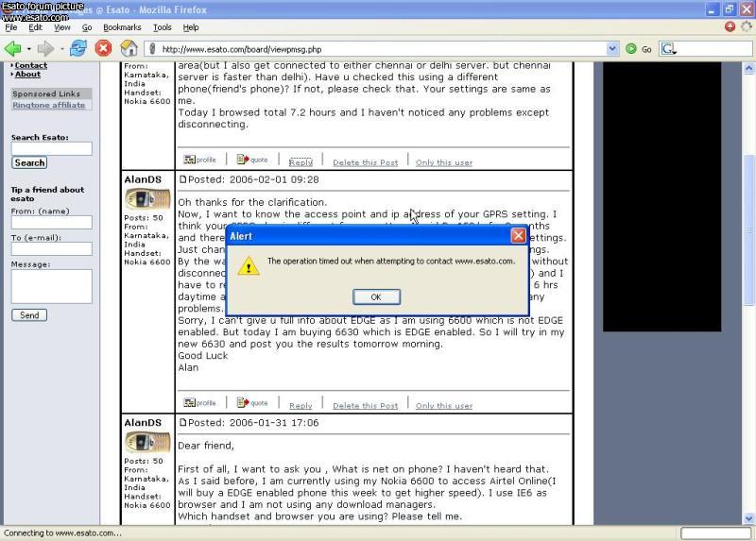Open the Ringtone affiliate link
Screen dimensions: 756x541
49,105
